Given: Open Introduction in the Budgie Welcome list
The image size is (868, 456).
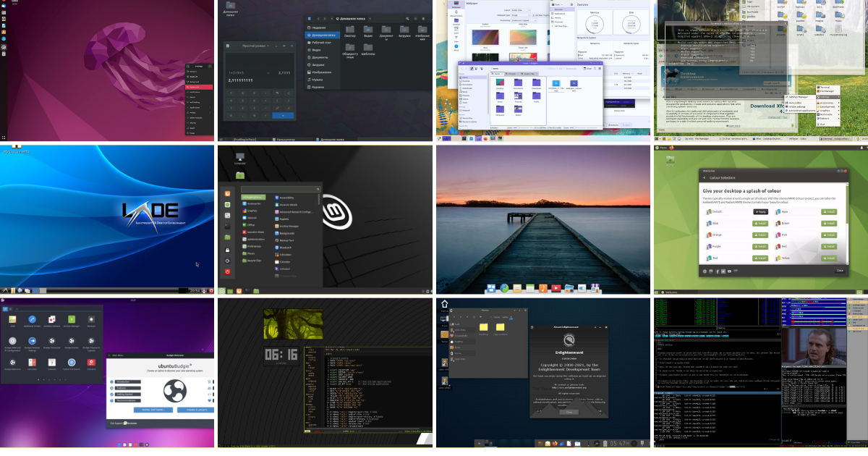Looking at the screenshot, I should click(x=127, y=381).
